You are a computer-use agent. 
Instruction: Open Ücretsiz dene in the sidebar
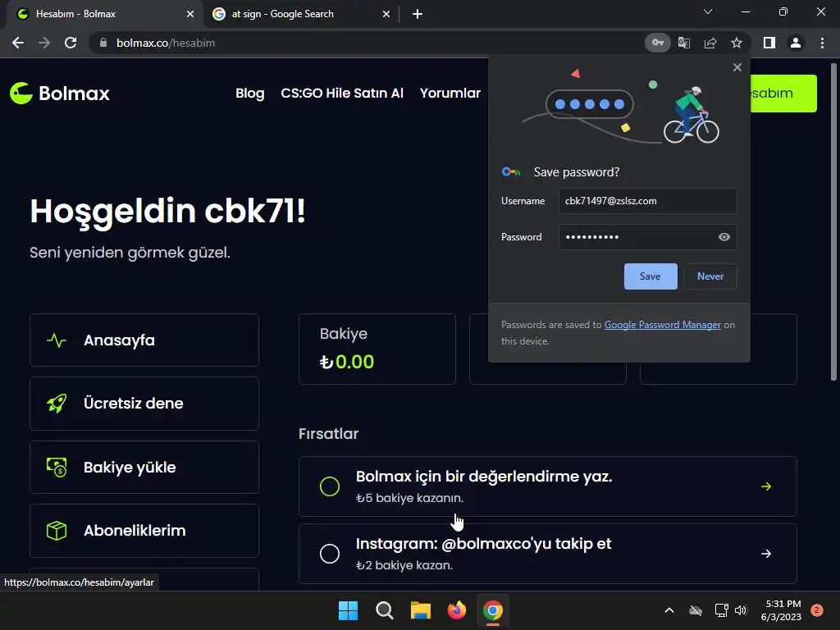(144, 404)
